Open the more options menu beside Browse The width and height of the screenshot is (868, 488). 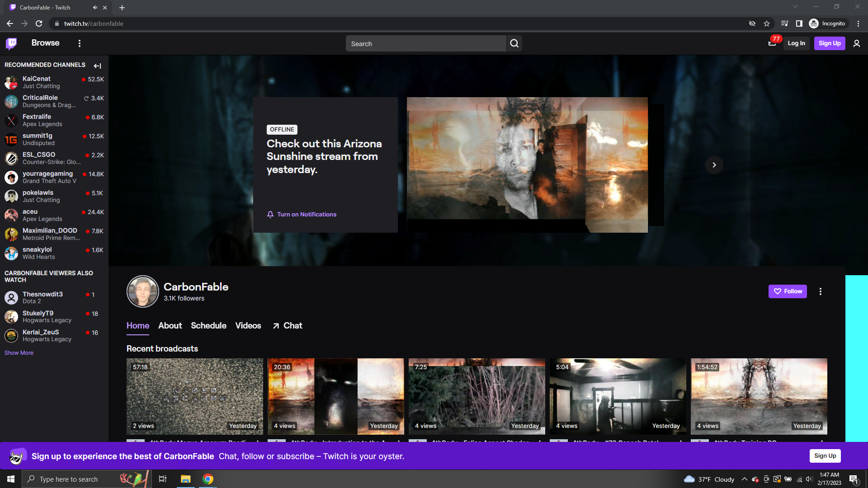(x=80, y=43)
